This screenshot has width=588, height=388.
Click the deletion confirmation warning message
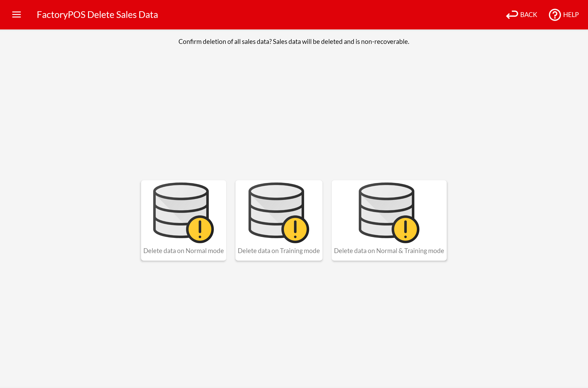point(294,42)
